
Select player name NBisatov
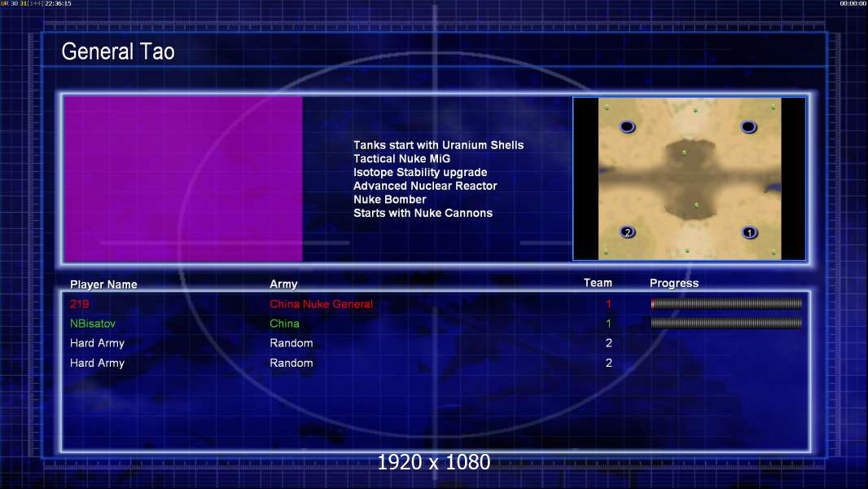93,324
